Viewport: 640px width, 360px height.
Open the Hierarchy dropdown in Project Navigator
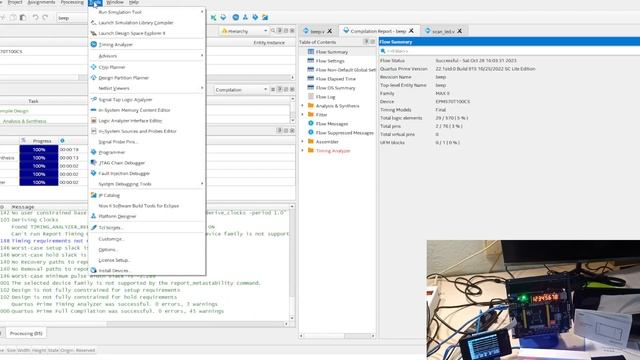coord(244,31)
